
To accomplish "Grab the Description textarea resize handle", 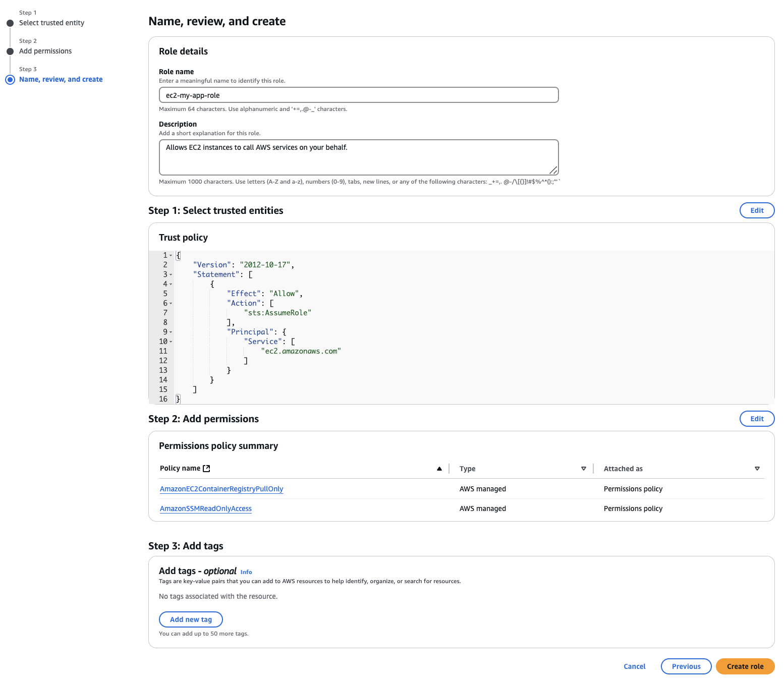I will click(553, 170).
